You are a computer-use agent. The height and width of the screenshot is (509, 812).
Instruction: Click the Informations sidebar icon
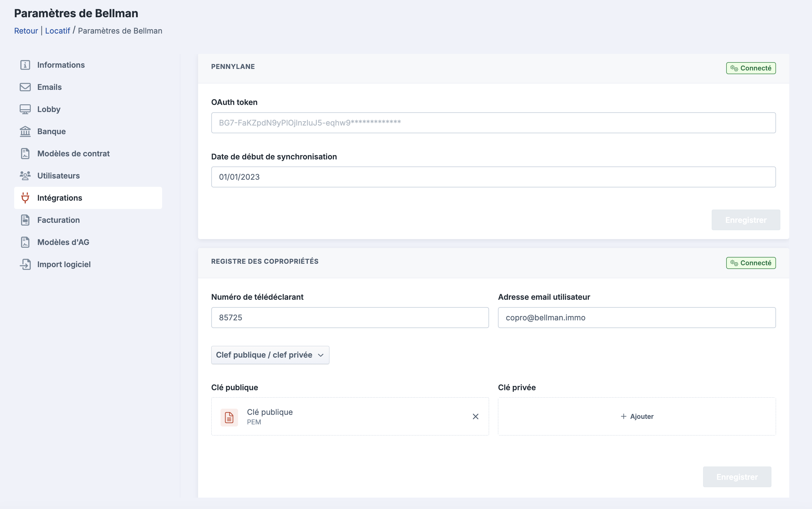point(25,65)
